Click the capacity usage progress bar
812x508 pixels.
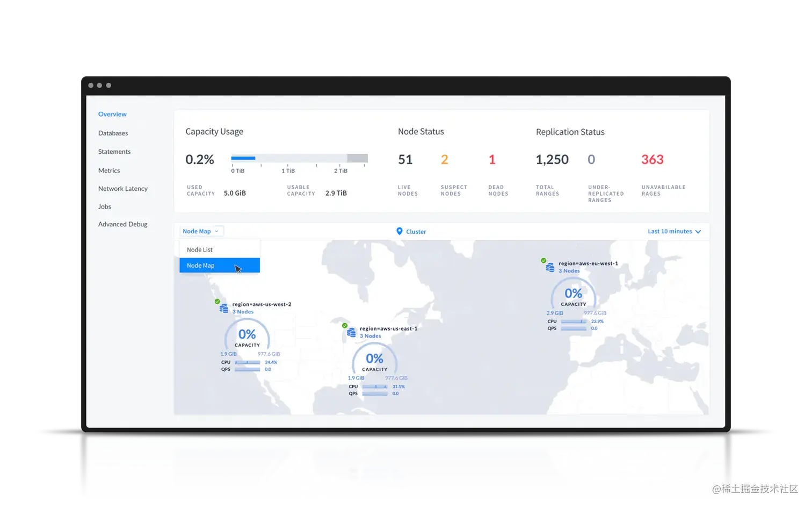tap(299, 158)
